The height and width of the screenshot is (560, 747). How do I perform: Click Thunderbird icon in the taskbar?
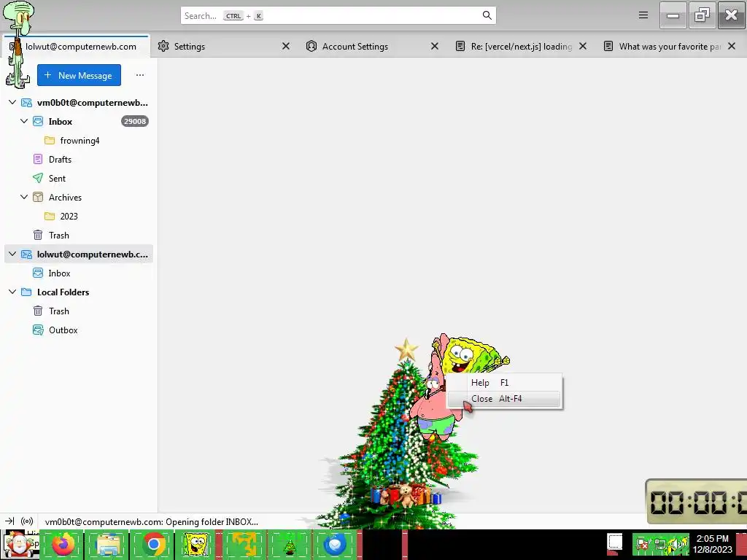(335, 545)
